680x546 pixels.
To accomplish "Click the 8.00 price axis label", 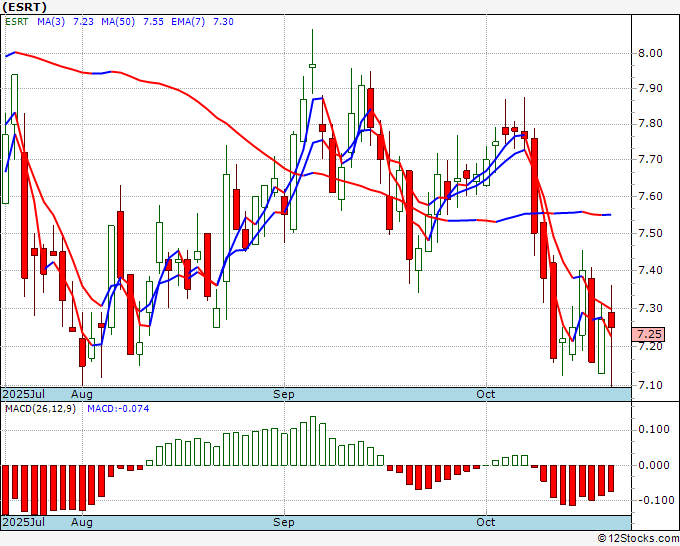I will pyautogui.click(x=650, y=53).
